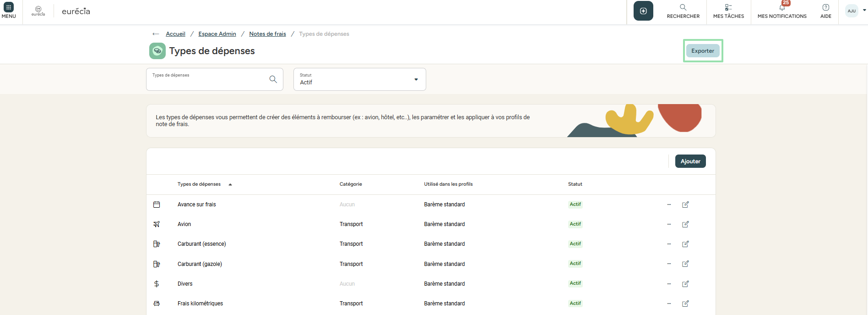Open the AJU user account dropdown
Viewport: 868px width, 315px height.
[855, 11]
